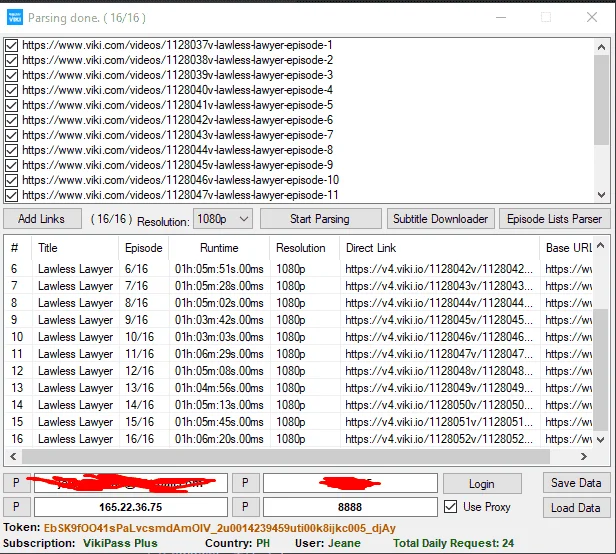616x554 pixels.
Task: Click the proxy port field 8888
Action: tap(350, 507)
